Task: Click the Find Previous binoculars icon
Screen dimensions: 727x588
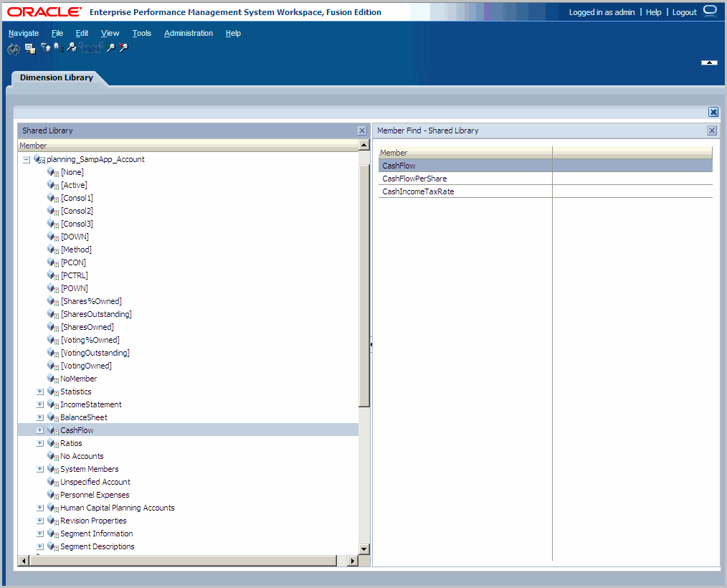Action: 85,48
